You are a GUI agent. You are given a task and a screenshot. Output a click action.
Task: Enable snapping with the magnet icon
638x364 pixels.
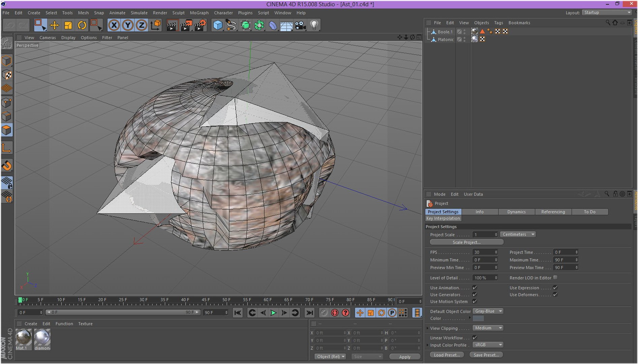click(x=7, y=166)
